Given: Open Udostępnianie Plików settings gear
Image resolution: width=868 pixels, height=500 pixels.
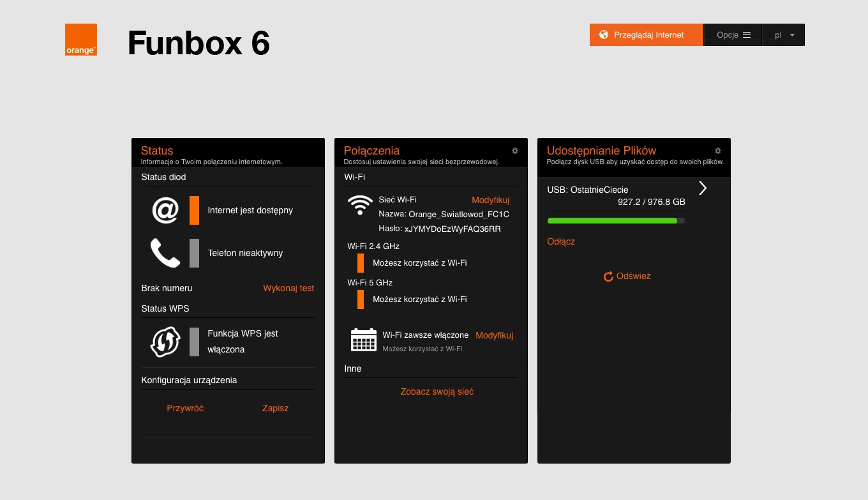Looking at the screenshot, I should tap(718, 151).
